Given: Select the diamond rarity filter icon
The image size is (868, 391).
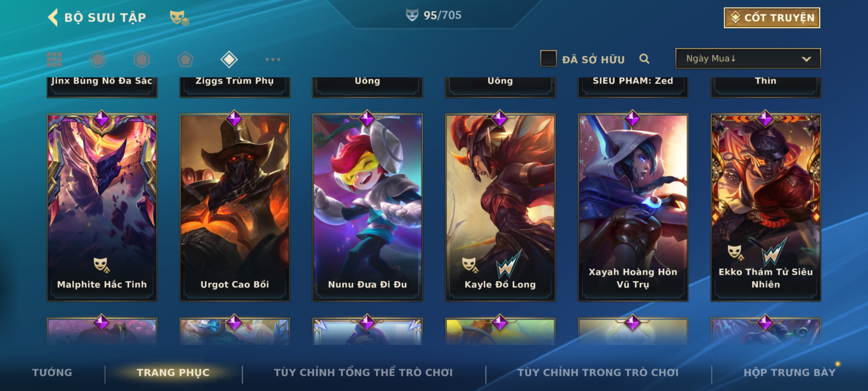Looking at the screenshot, I should click(x=229, y=59).
